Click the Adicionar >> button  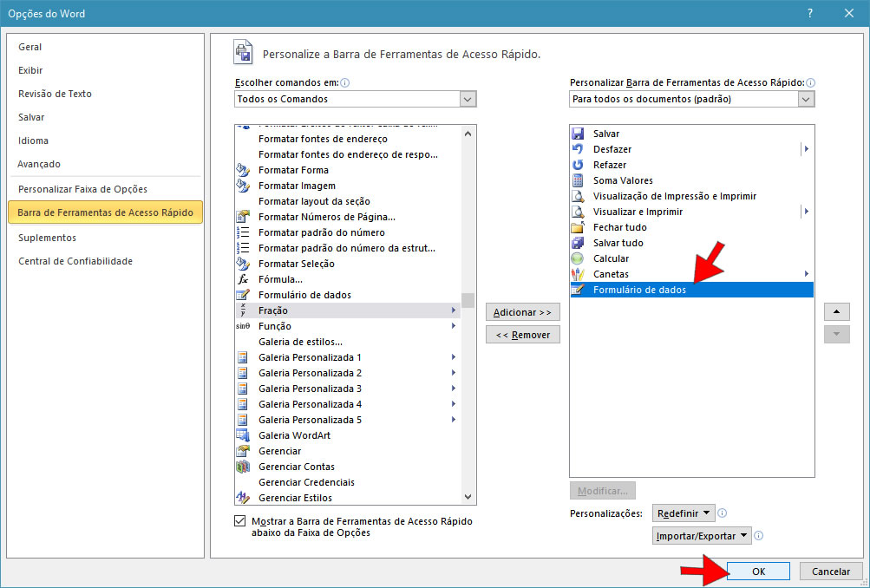point(523,312)
